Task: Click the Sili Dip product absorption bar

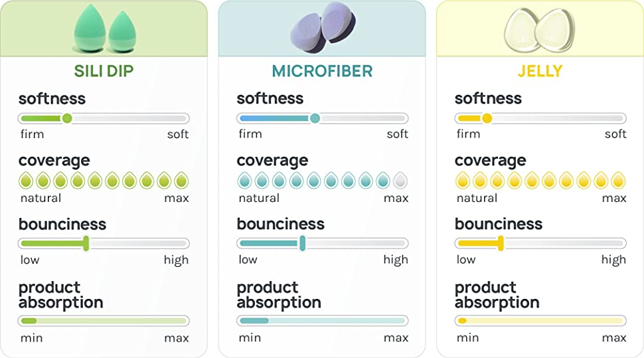Action: click(x=104, y=321)
